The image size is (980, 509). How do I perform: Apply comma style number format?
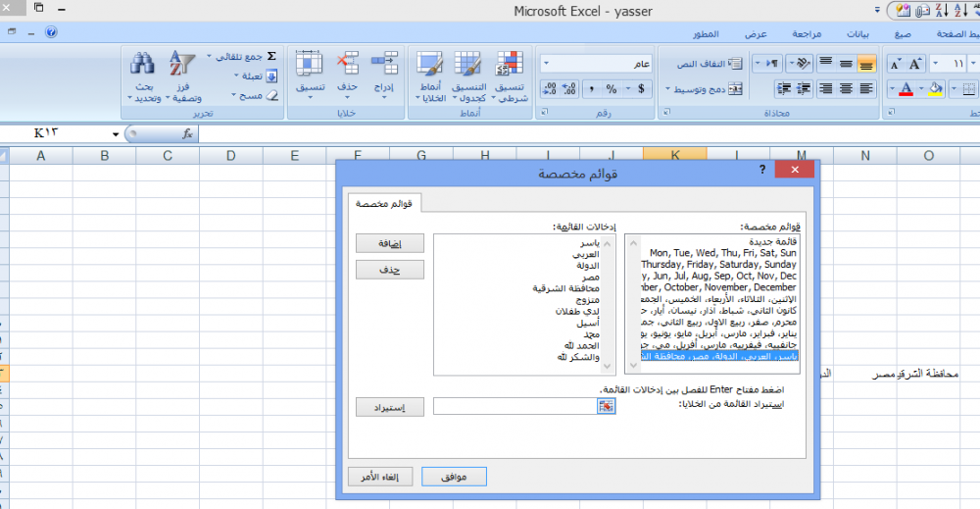click(591, 89)
